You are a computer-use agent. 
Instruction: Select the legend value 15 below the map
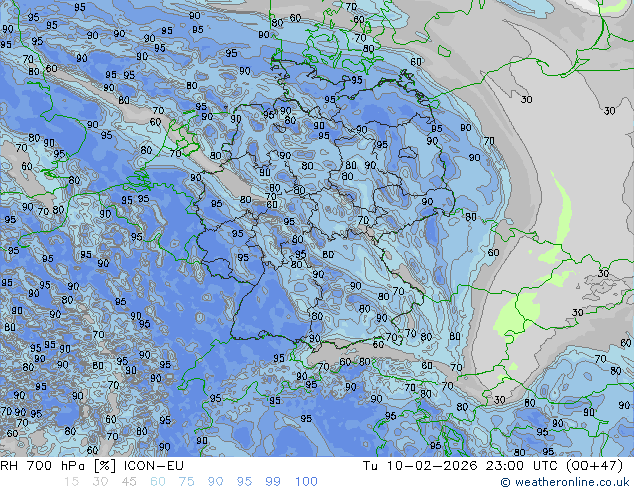(x=72, y=482)
